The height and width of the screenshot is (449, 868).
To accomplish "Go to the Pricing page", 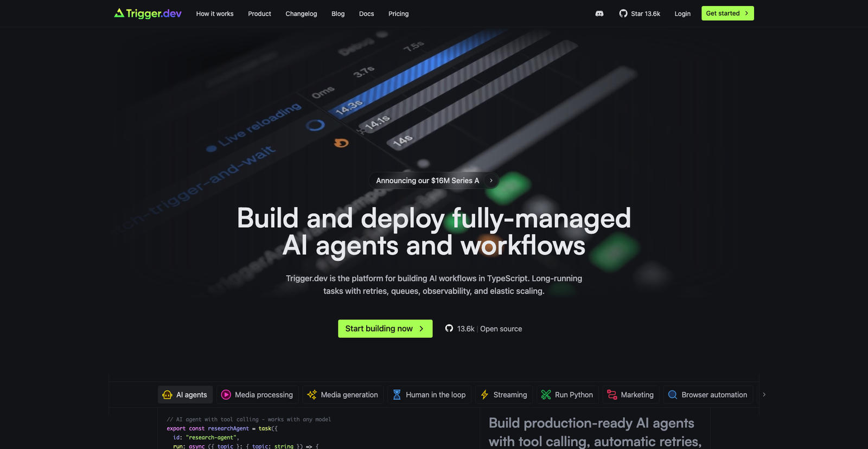I will pyautogui.click(x=398, y=14).
